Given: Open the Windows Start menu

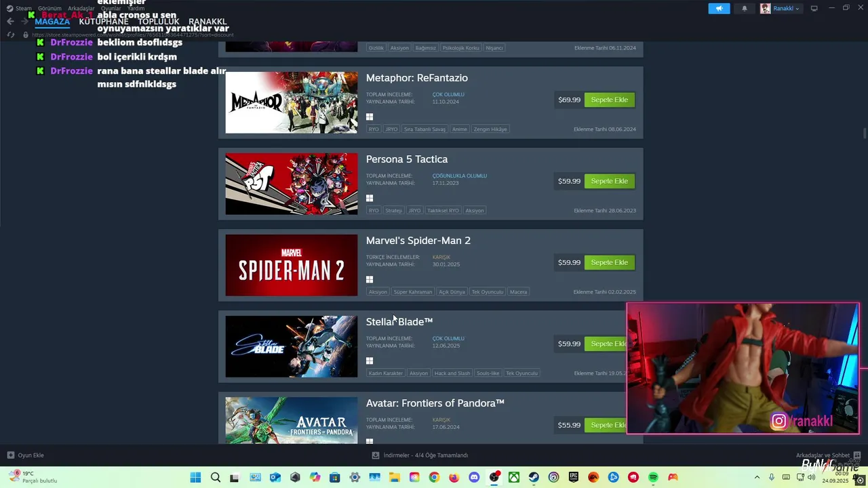Looking at the screenshot, I should [195, 478].
